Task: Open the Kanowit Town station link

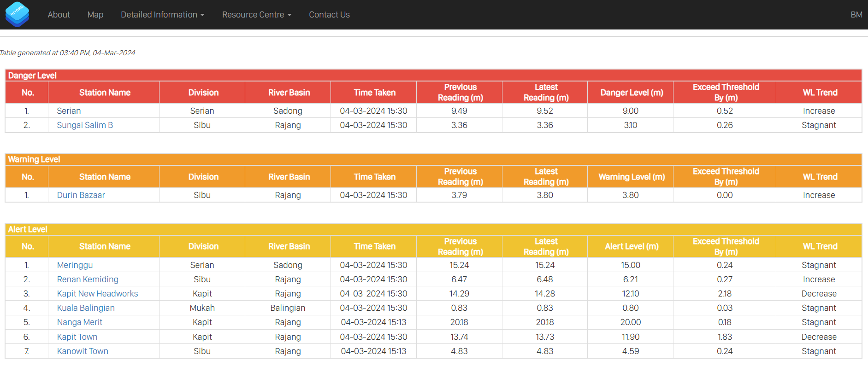Action: coord(83,351)
